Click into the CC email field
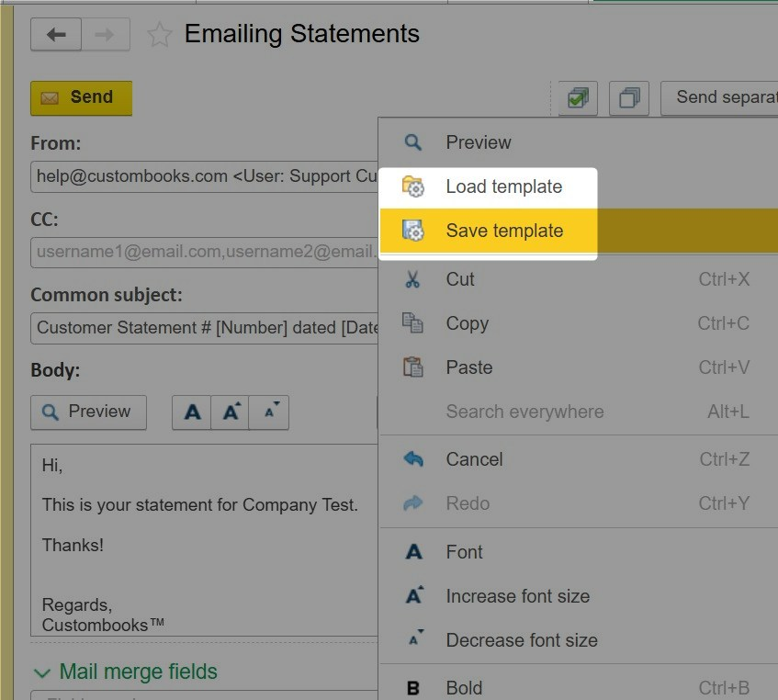Viewport: 778px width, 700px height. [x=205, y=253]
